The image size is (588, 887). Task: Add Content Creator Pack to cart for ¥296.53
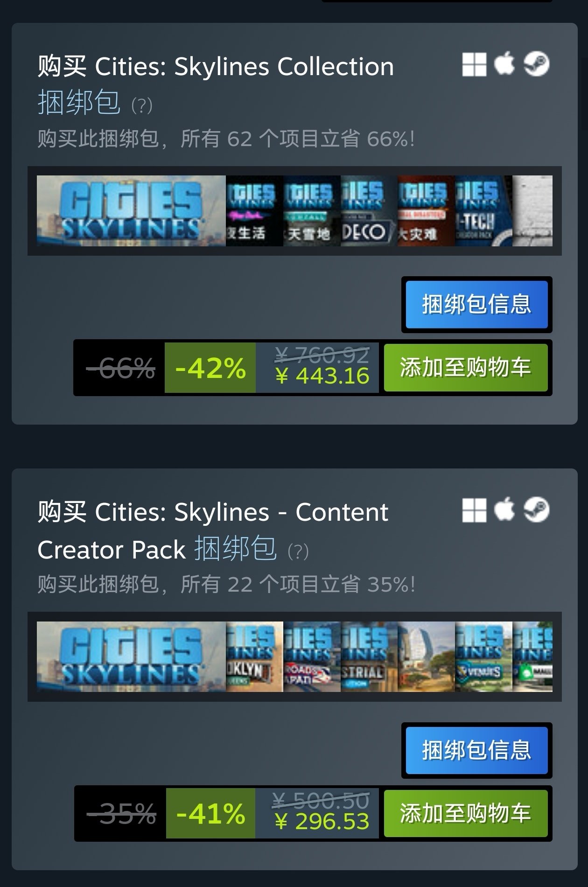click(x=466, y=814)
